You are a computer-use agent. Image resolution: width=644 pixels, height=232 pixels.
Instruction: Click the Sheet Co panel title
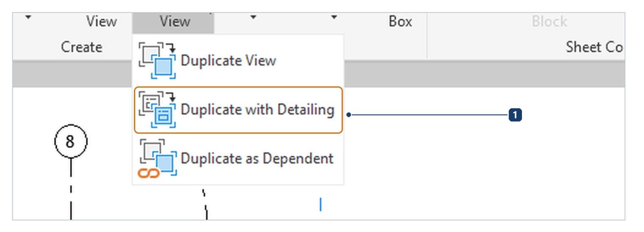594,47
